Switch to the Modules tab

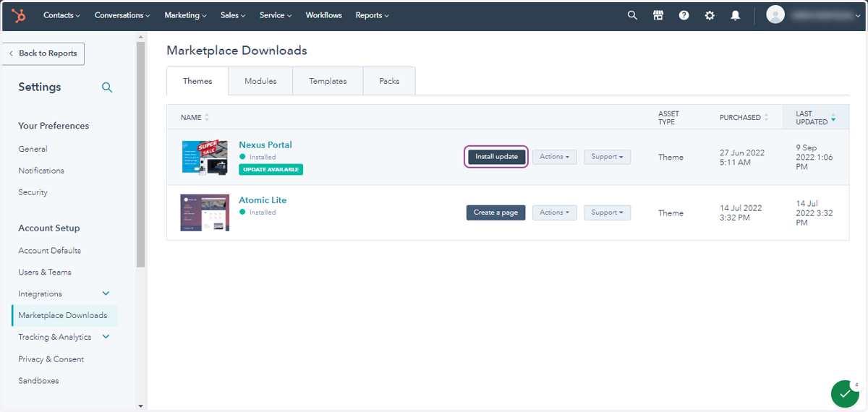coord(260,81)
